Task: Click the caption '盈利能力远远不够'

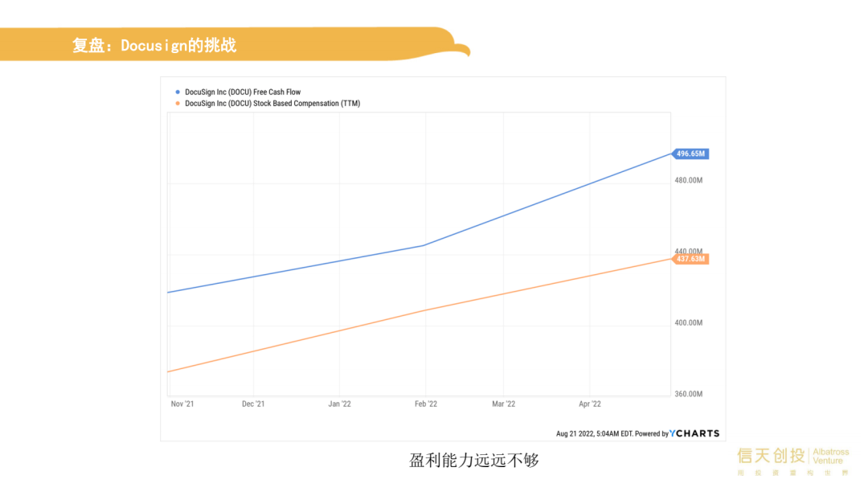Action: [x=474, y=460]
